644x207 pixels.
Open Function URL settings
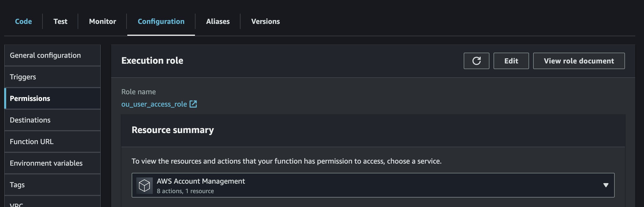[52, 142]
